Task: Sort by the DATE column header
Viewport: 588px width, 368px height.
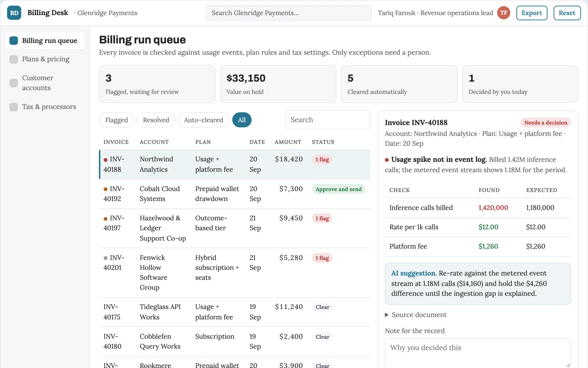Action: (257, 142)
